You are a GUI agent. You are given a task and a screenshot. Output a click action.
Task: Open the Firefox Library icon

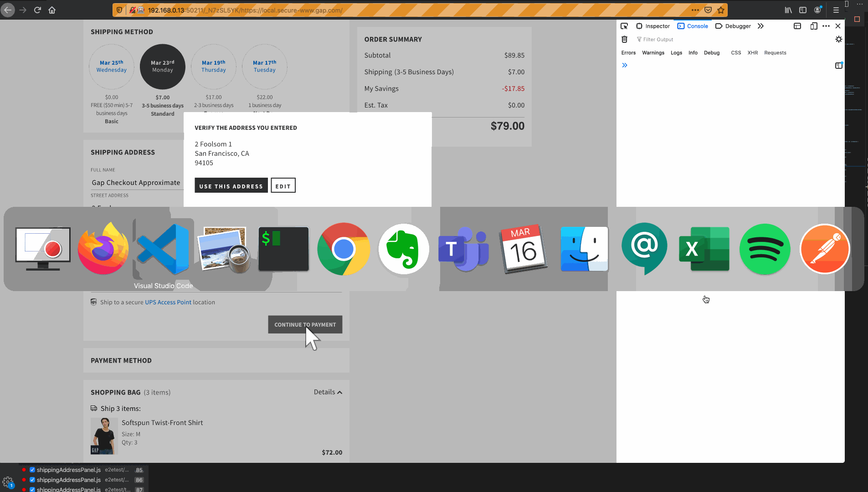788,10
